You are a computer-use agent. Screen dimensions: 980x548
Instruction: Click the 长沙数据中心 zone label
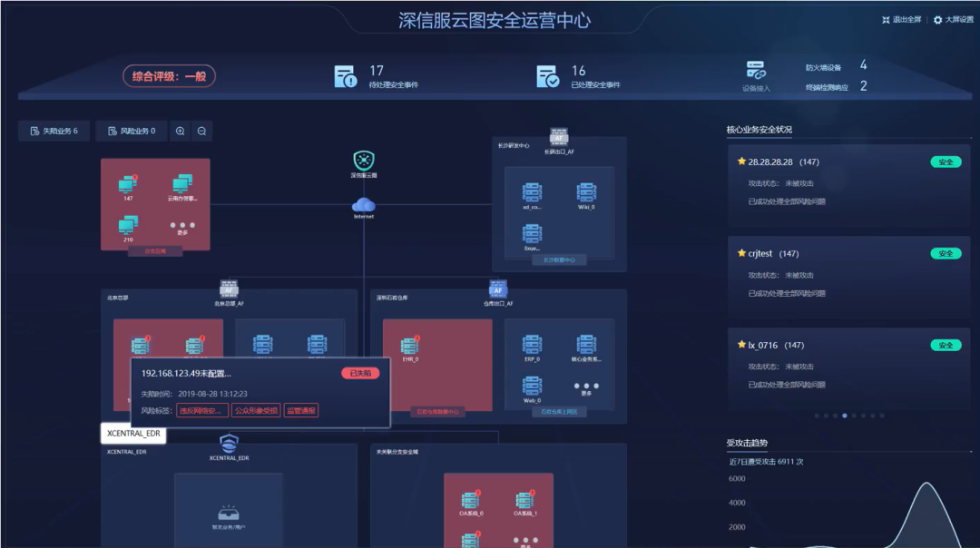click(x=559, y=260)
